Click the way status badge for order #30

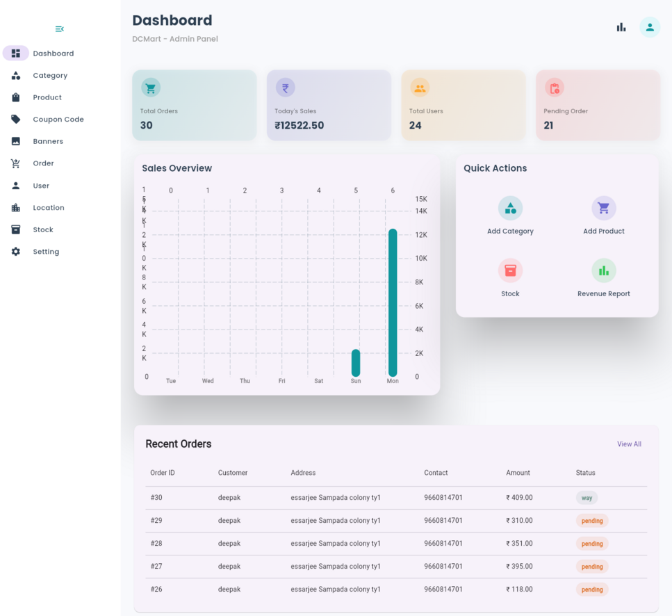[587, 498]
